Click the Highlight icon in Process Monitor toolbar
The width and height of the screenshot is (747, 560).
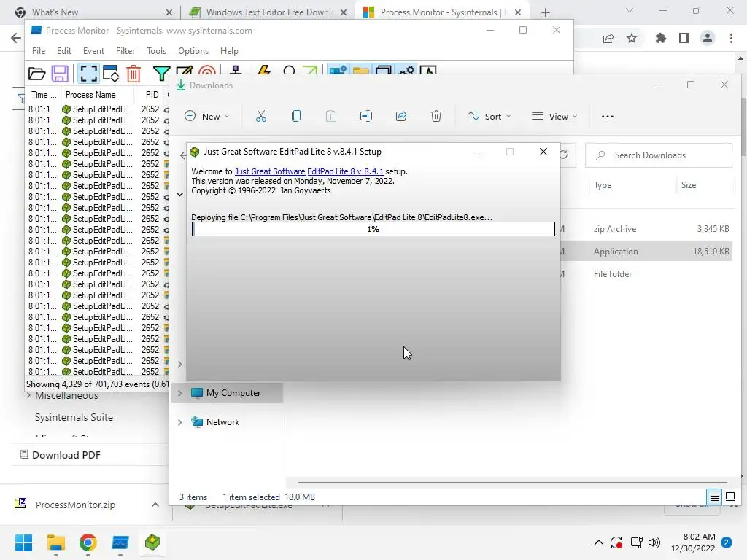coord(184,71)
